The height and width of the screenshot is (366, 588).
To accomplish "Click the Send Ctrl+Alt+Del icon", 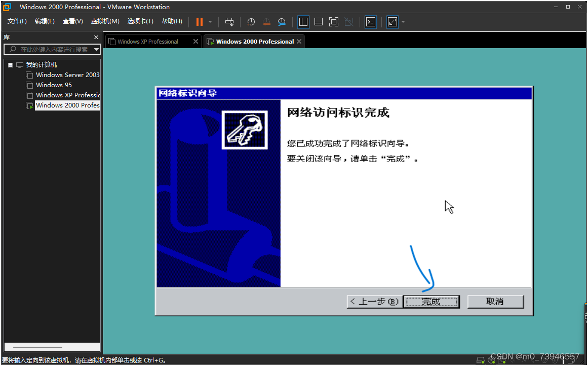I will point(229,22).
